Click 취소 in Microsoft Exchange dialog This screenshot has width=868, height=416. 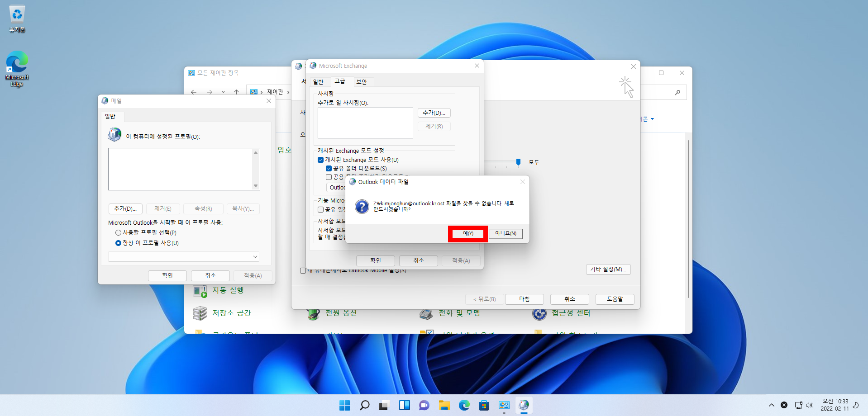click(x=419, y=261)
